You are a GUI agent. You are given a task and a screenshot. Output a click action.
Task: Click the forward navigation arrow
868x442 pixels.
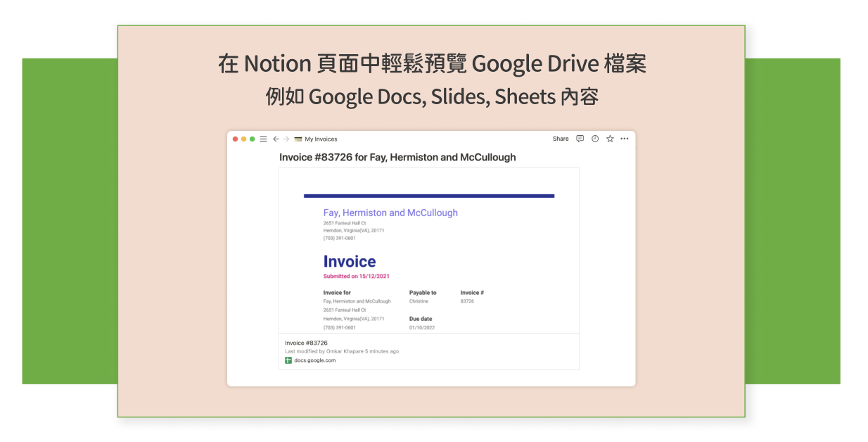point(286,139)
